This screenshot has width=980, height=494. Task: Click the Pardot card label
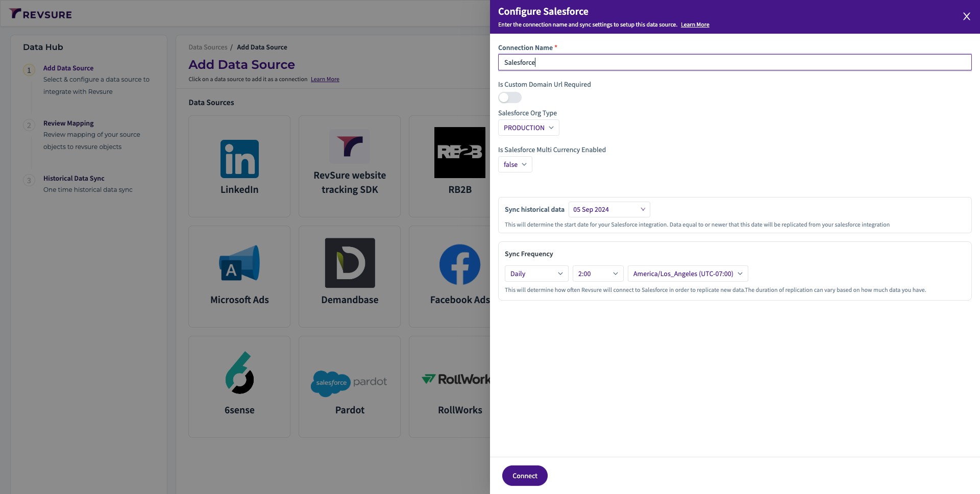[350, 410]
